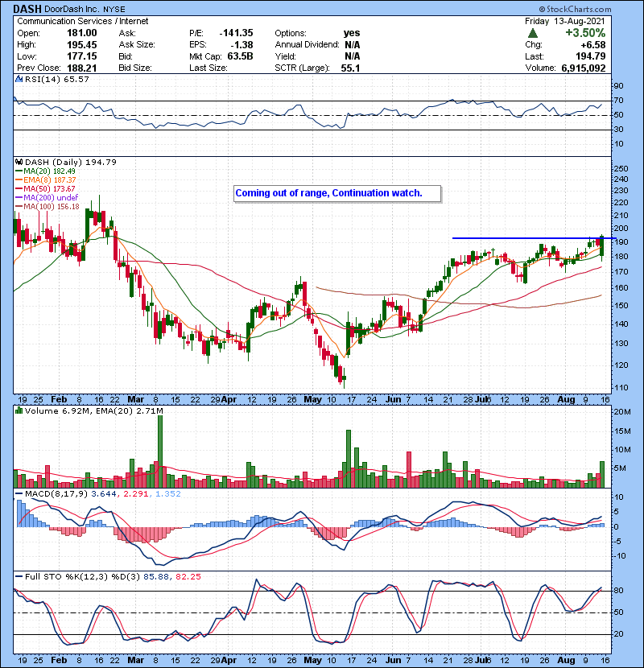644x668 pixels.
Task: Select the Open value 181.00
Action: pyautogui.click(x=82, y=33)
